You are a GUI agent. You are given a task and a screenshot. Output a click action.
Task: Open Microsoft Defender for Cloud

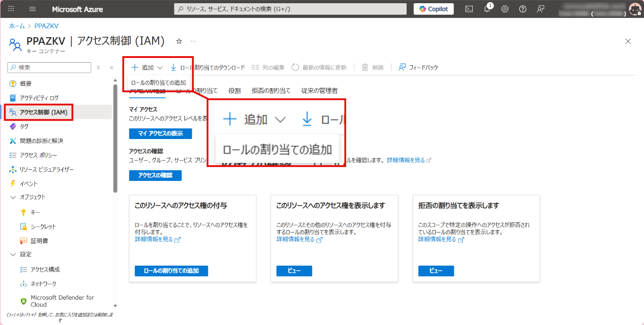[x=62, y=301]
